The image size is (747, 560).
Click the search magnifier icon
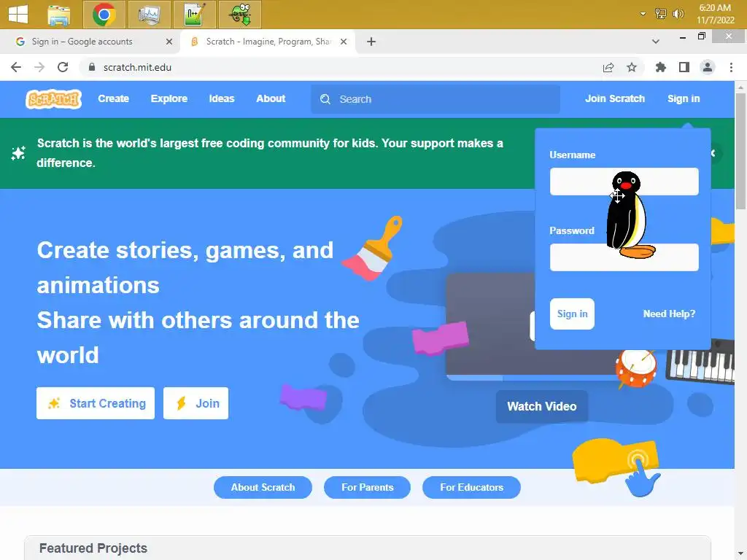pyautogui.click(x=325, y=99)
